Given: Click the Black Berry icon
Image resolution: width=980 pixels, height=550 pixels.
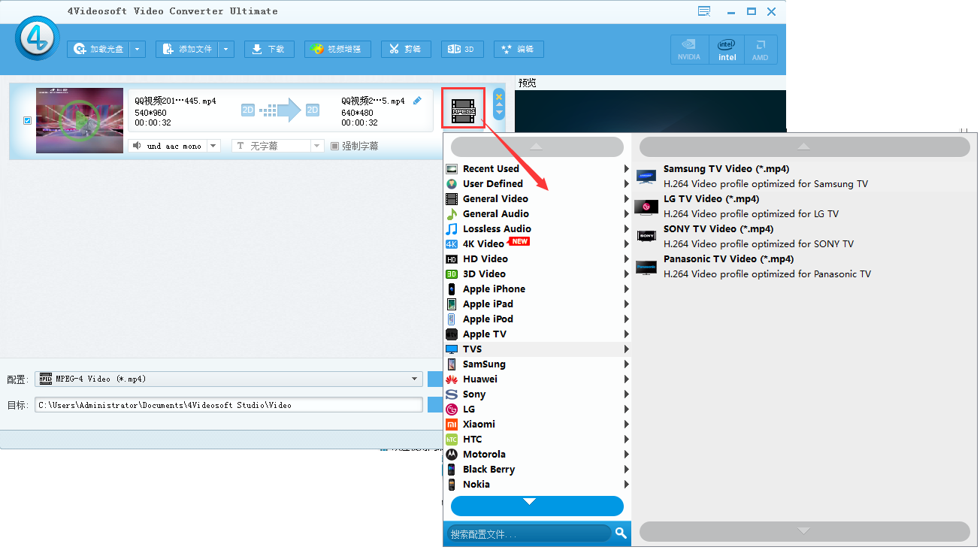Looking at the screenshot, I should tap(452, 470).
